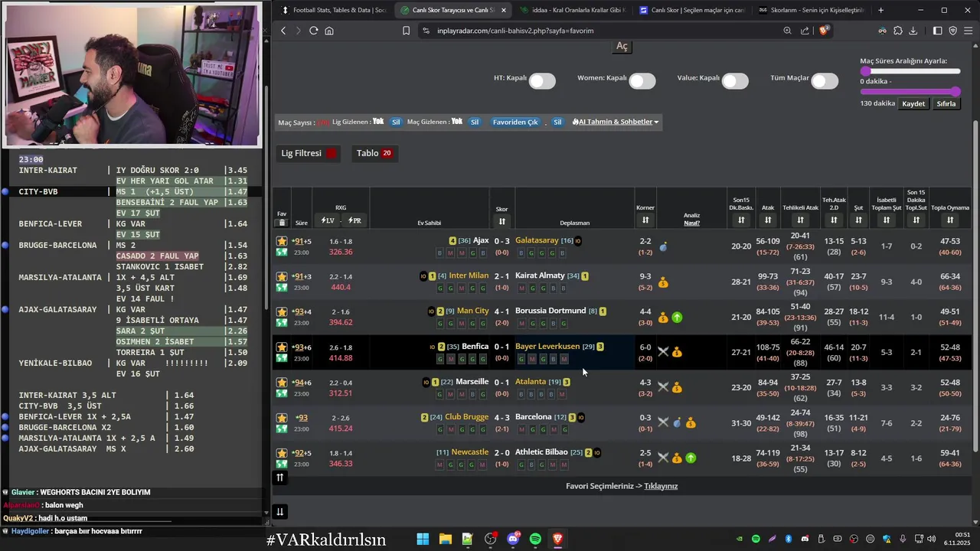Toggle favorite star for Inter Milan row
Image resolution: width=980 pixels, height=551 pixels.
click(x=282, y=276)
